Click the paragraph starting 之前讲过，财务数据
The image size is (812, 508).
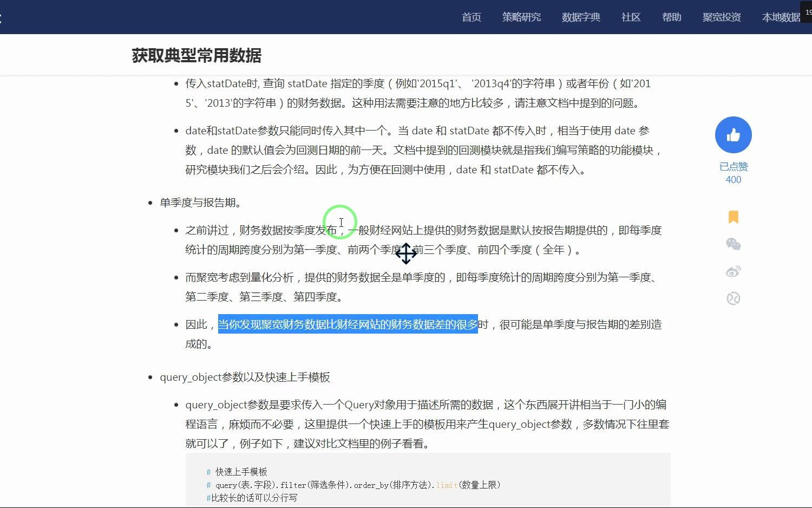[x=423, y=240]
